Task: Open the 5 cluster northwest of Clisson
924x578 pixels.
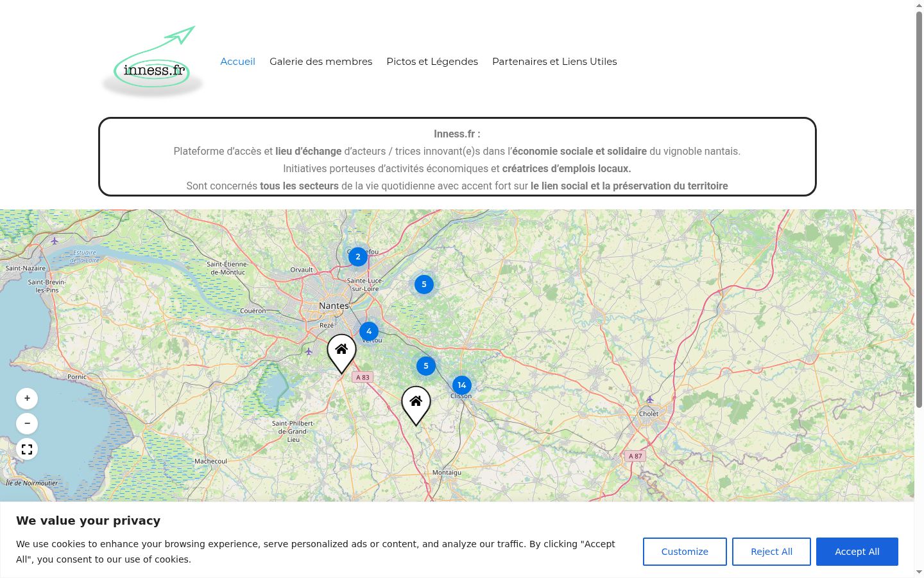Action: pos(426,366)
